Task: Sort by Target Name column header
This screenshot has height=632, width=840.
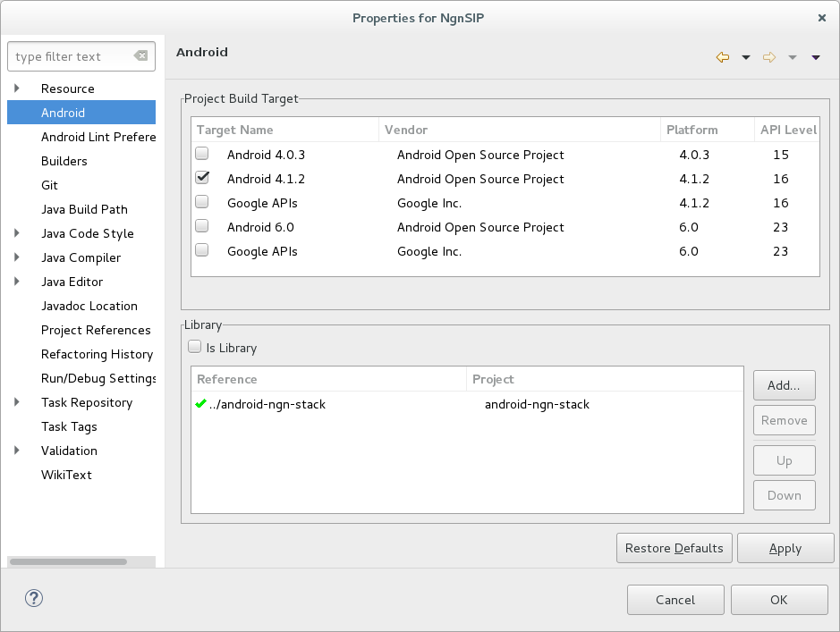Action: click(284, 130)
